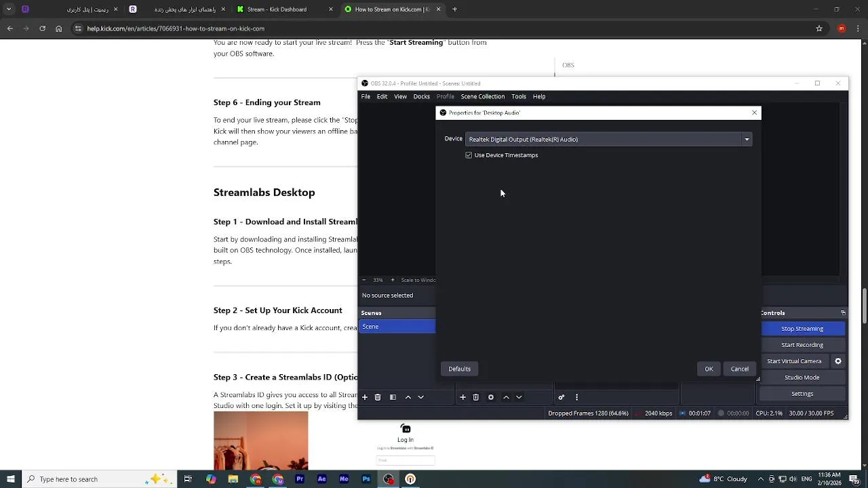Bookmark this page with star icon
The image size is (868, 488).
point(819,28)
